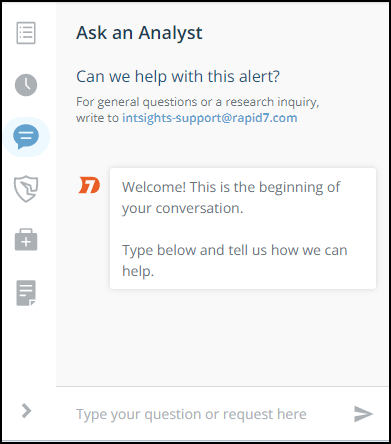Click the 'For general questions or a research inquiry' text
391x444 pixels.
click(x=198, y=102)
